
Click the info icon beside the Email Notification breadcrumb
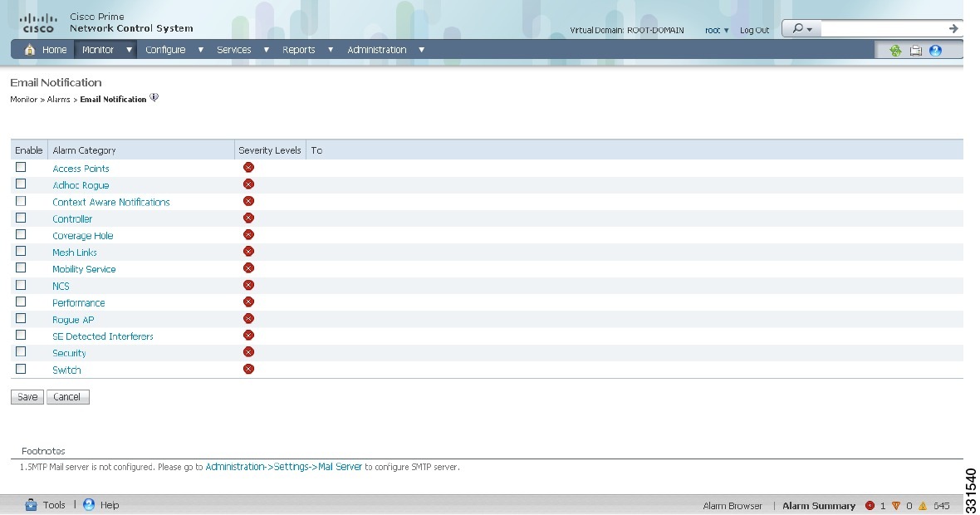point(154,97)
